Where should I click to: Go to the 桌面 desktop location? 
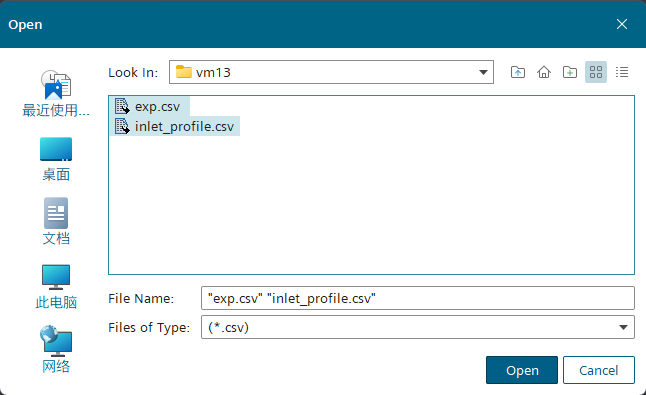56,159
